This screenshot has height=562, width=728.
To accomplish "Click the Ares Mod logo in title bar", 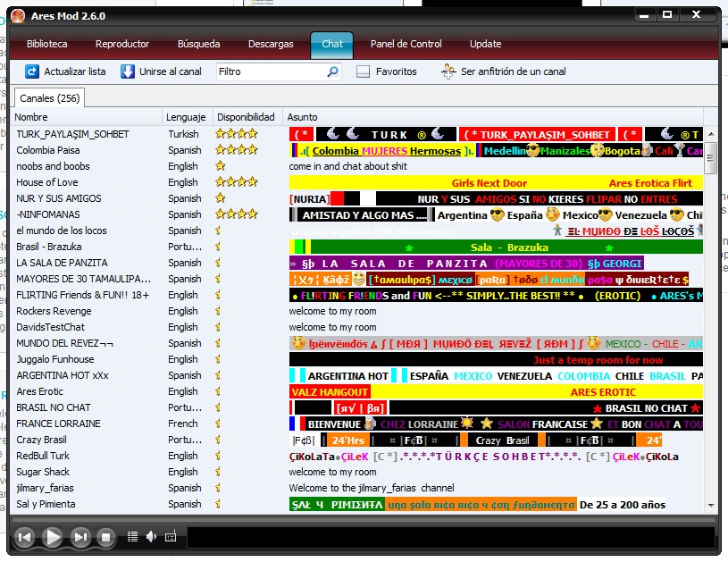I will pyautogui.click(x=18, y=16).
